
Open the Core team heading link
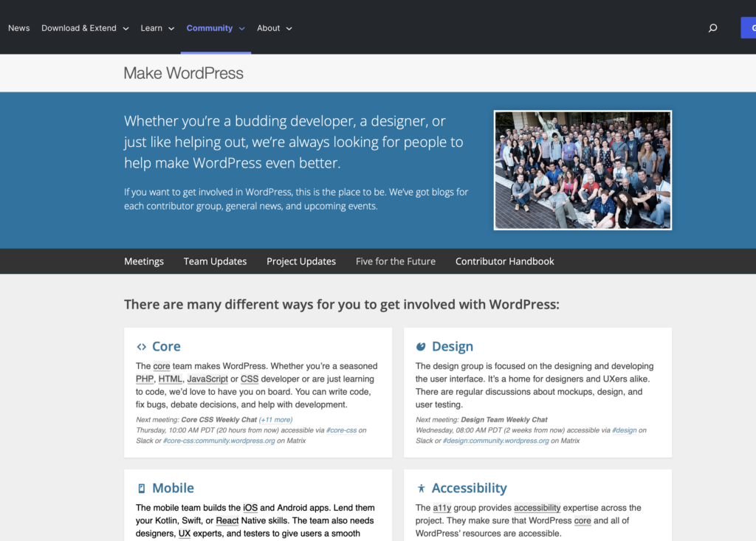click(x=166, y=346)
